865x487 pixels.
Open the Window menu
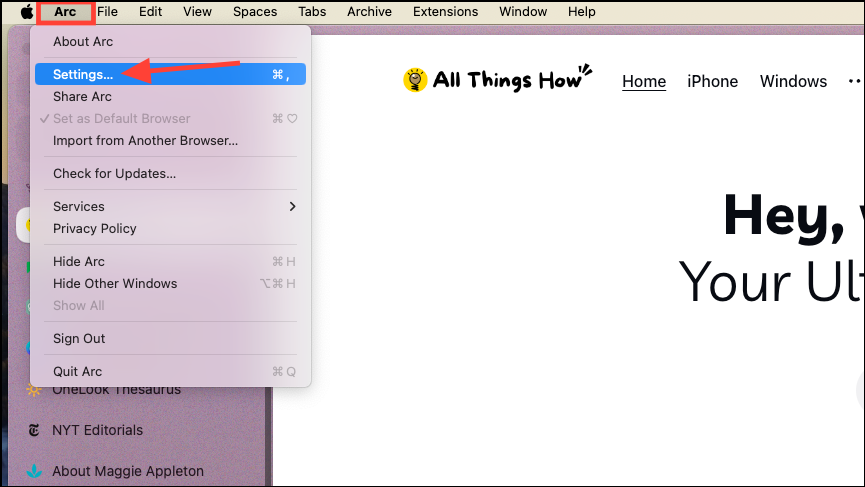[523, 12]
